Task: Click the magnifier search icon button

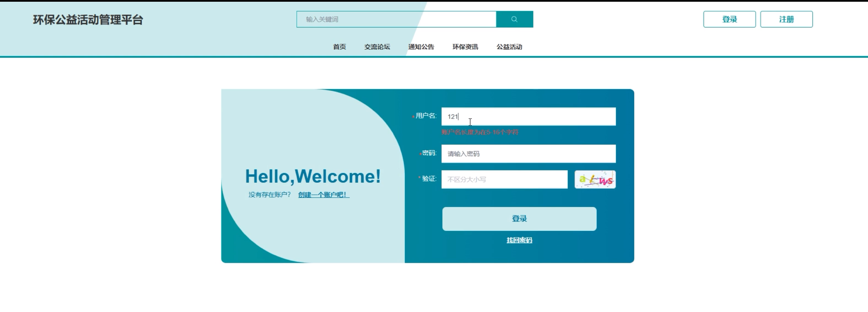Action: (514, 19)
